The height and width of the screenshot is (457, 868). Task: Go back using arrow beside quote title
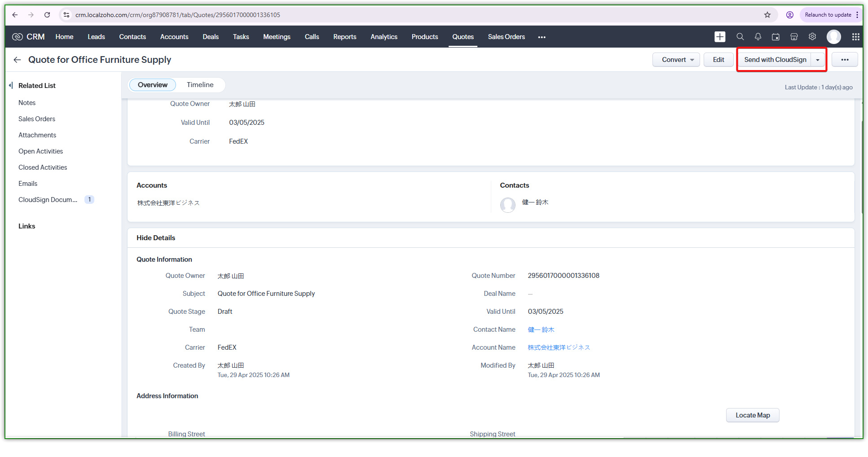click(x=18, y=60)
